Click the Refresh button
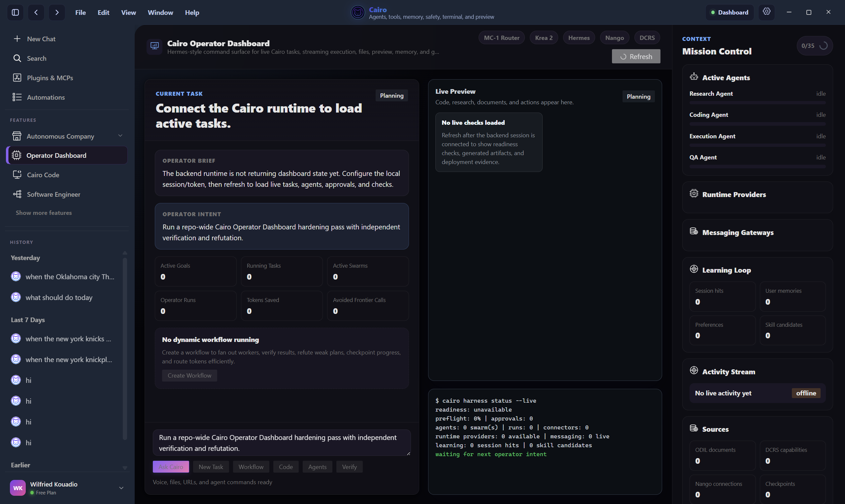 tap(636, 56)
